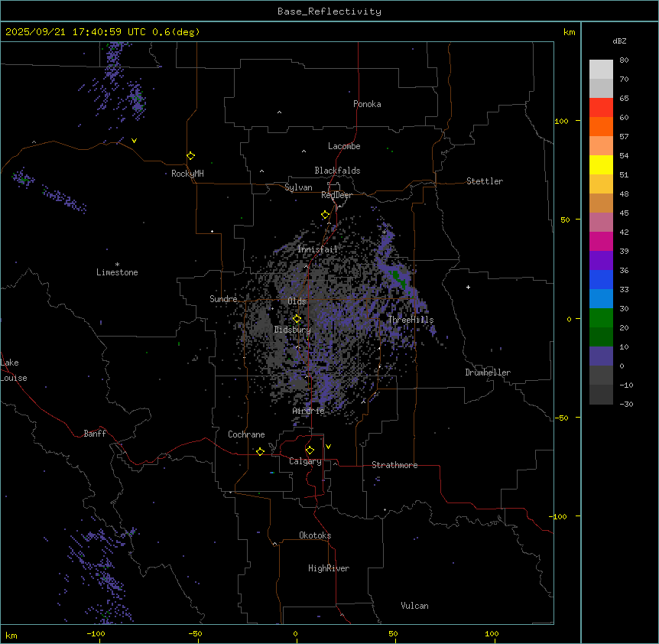Select the Banff label on the map
Viewport: 659px width, 644px height.
click(95, 434)
